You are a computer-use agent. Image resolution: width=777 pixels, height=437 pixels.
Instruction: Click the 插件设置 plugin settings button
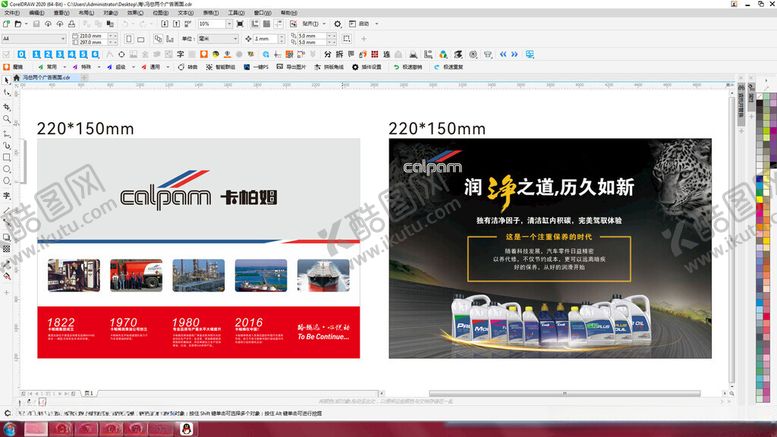click(x=371, y=67)
